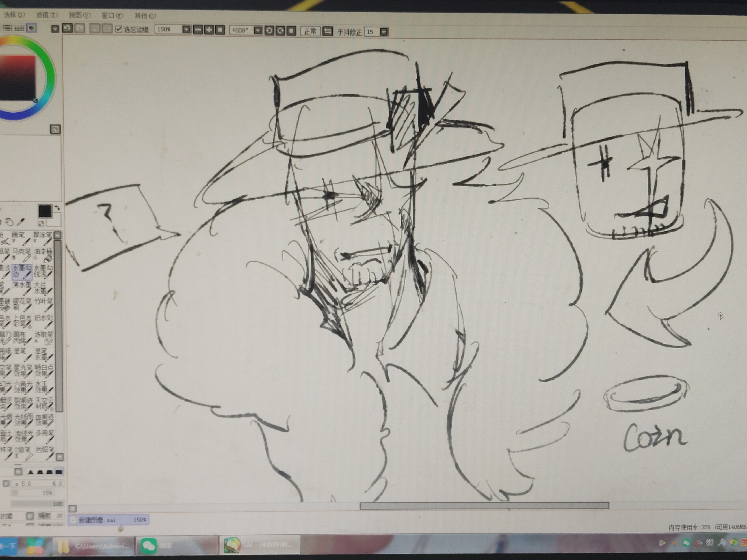Pick the eyedropper tool
The height and width of the screenshot is (560, 747).
(x=21, y=222)
